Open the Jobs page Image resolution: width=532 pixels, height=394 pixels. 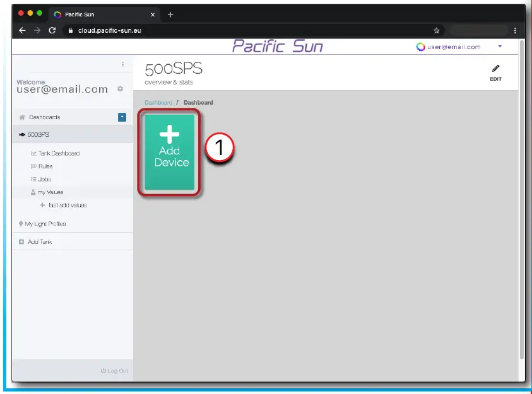click(x=44, y=179)
